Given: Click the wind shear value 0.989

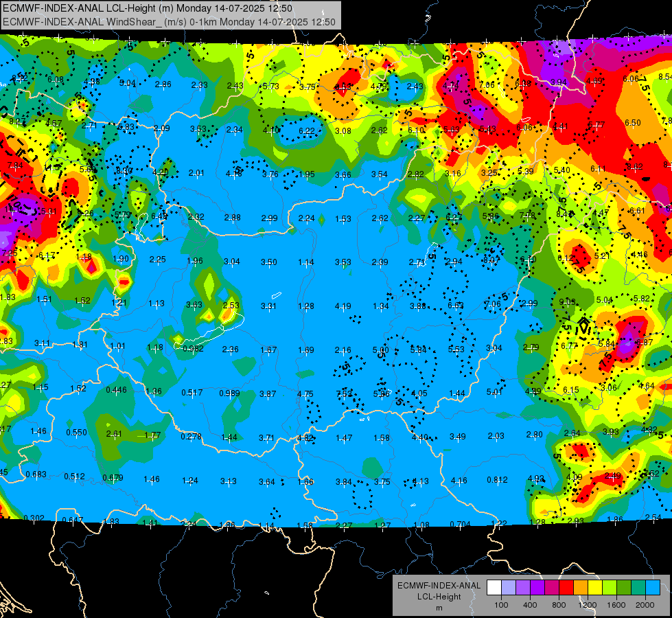Looking at the screenshot, I should (230, 393).
